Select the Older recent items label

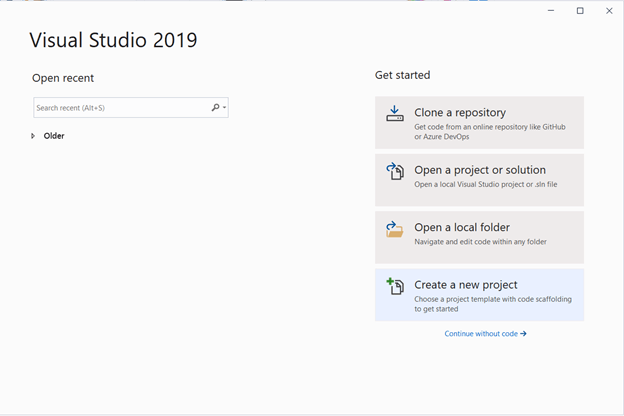pos(54,136)
